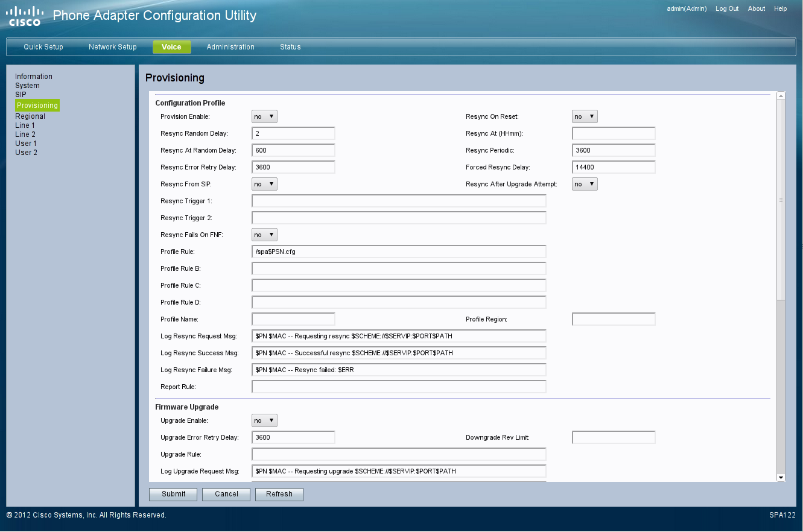Click the Log Out link

(727, 9)
